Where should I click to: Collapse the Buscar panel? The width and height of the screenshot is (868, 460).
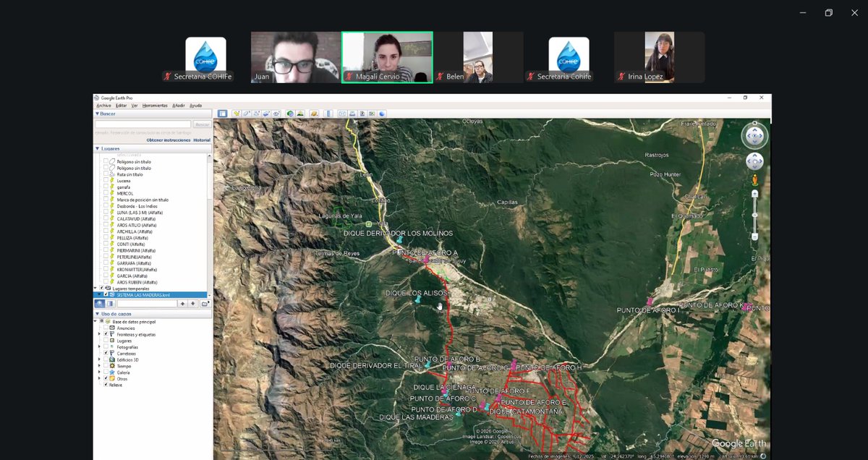point(98,114)
